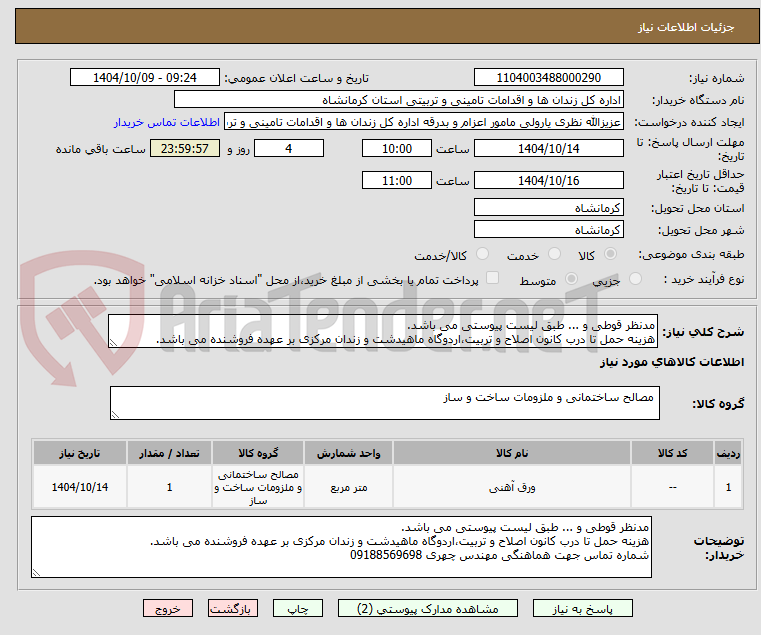Click the delivery city field کرمانشاه

(x=548, y=230)
